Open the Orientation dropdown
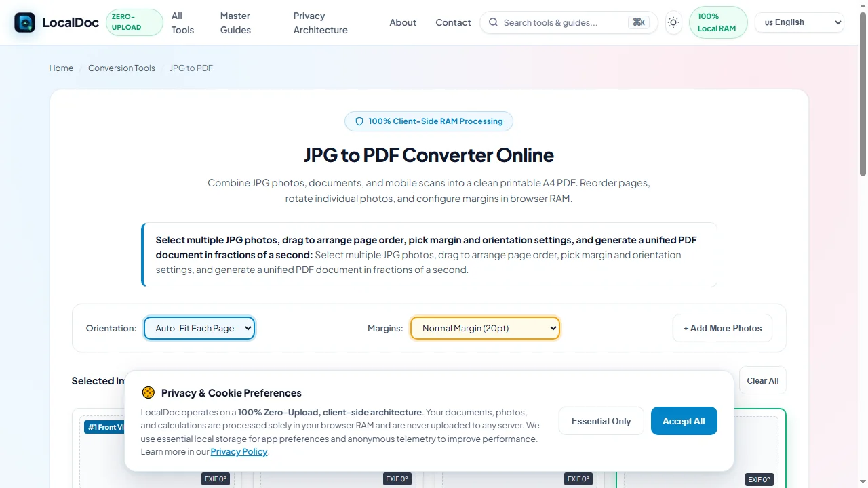The height and width of the screenshot is (488, 868). click(199, 328)
